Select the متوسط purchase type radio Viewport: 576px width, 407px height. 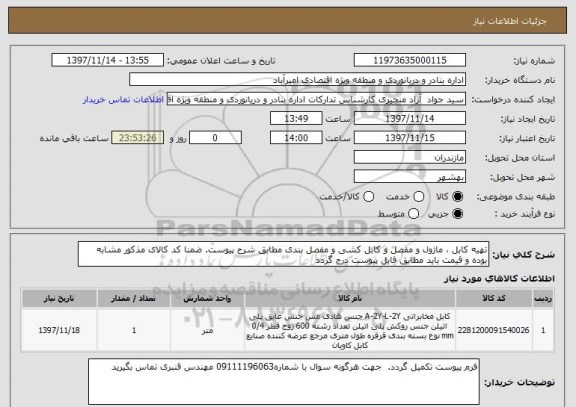(414, 213)
